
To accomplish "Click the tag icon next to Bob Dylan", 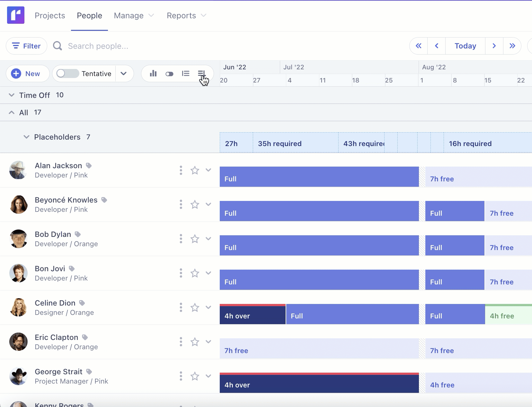I will tap(77, 234).
